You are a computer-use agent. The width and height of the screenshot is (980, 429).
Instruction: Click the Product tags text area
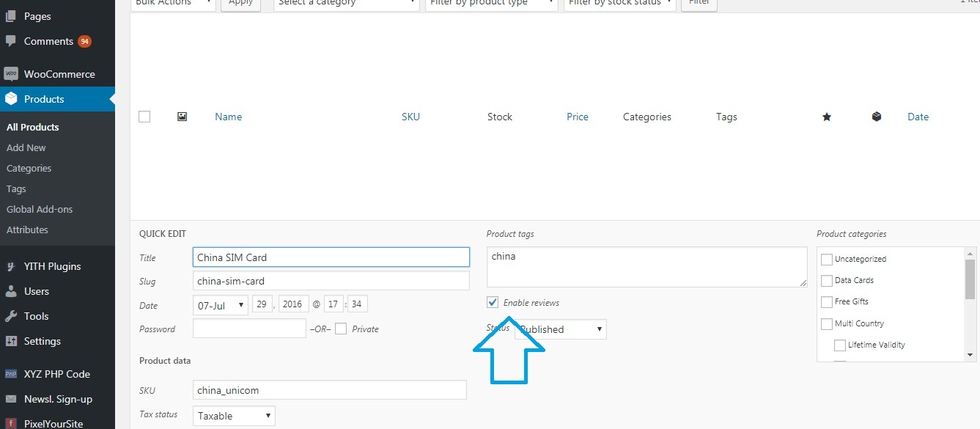pos(647,267)
